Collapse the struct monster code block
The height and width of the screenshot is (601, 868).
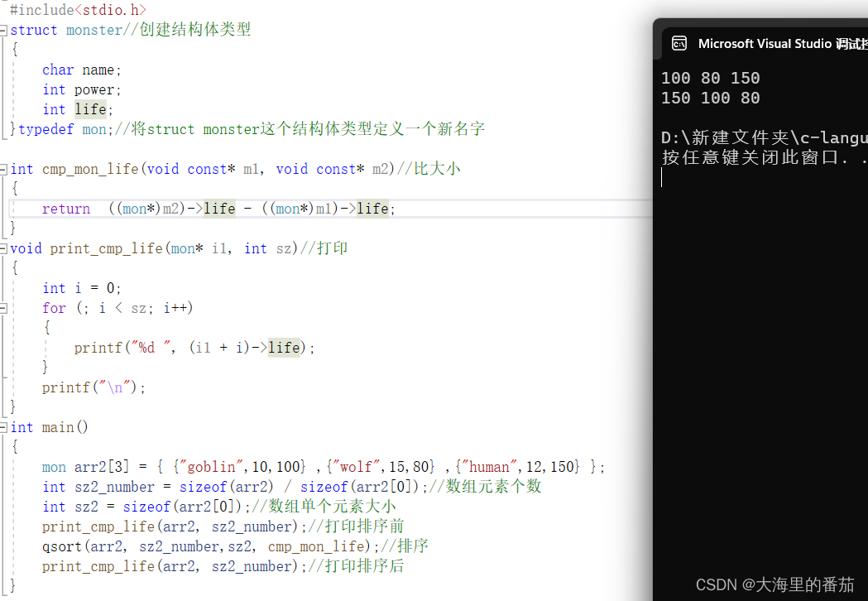[x=3, y=29]
